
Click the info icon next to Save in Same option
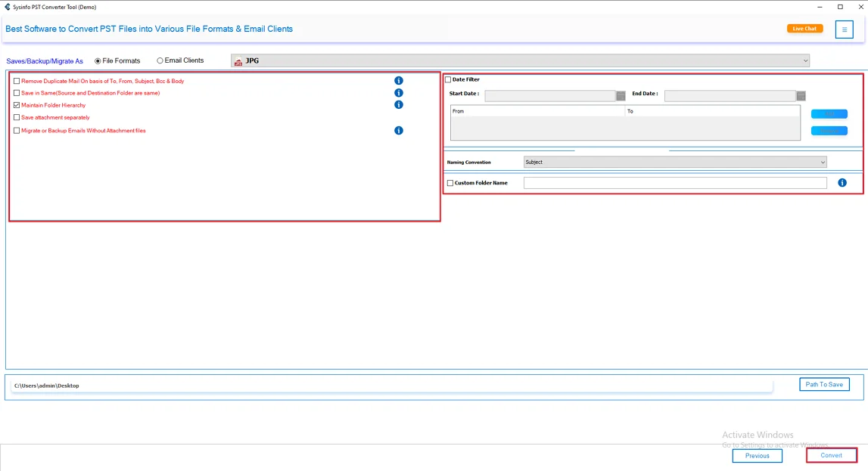(x=399, y=92)
